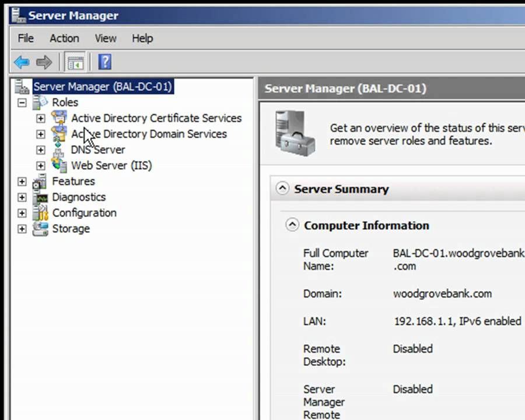Click the Remote Desktop Disabled value
Image resolution: width=525 pixels, height=420 pixels.
tap(412, 349)
